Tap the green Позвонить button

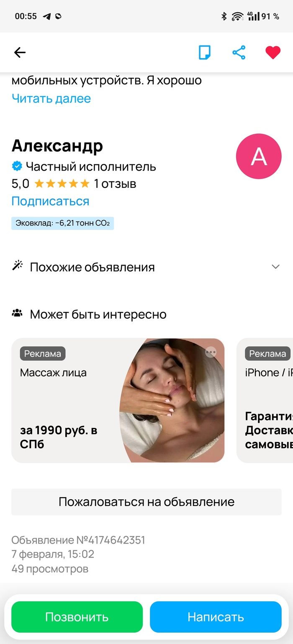coord(77,617)
